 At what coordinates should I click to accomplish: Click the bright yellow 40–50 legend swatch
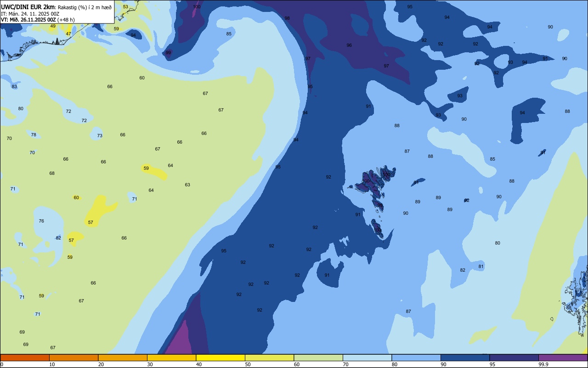[x=220, y=357]
